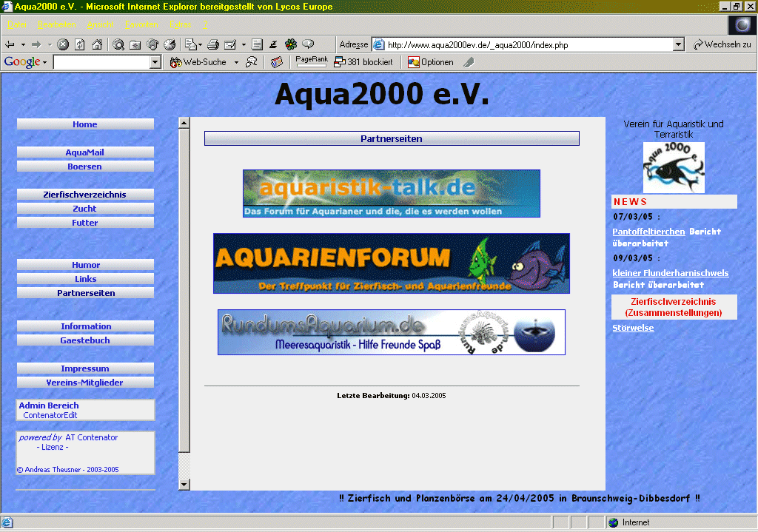Open the Back history dropdown arrow
758x532 pixels.
point(23,45)
